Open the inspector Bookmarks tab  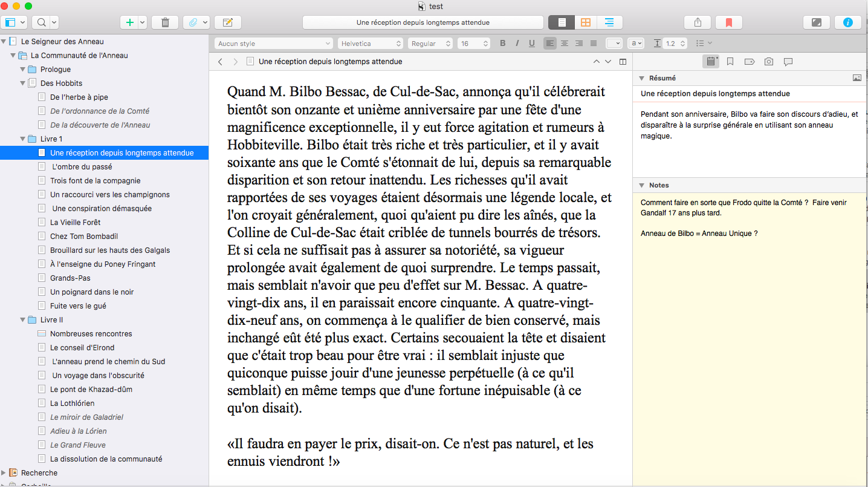(x=730, y=62)
